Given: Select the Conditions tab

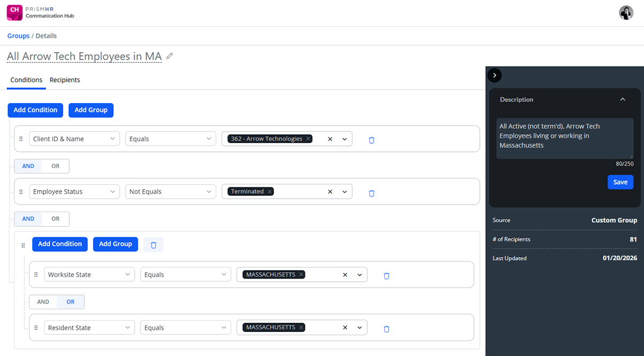Looking at the screenshot, I should pyautogui.click(x=26, y=80).
